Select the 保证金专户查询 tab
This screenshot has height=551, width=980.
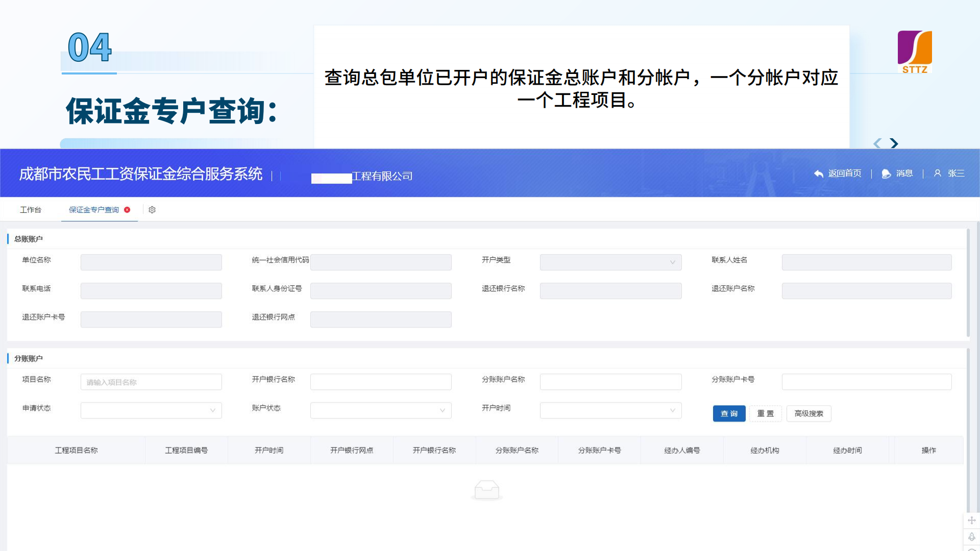[x=93, y=210]
